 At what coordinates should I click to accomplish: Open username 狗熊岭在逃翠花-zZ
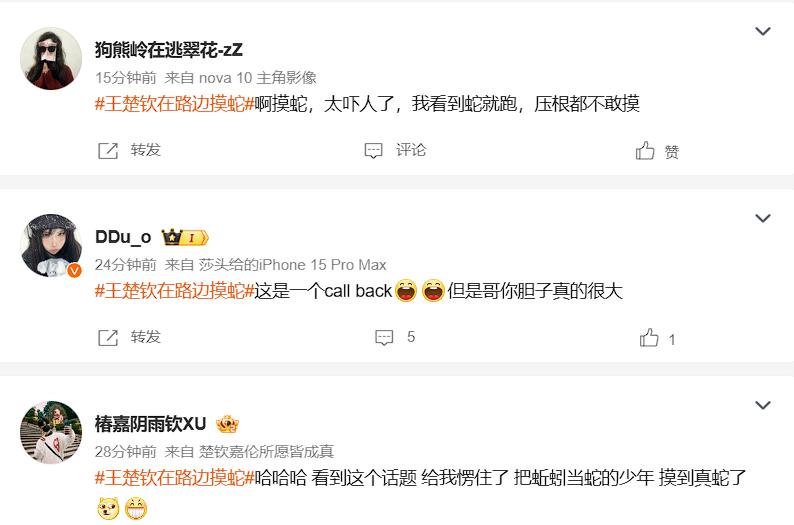tap(169, 50)
